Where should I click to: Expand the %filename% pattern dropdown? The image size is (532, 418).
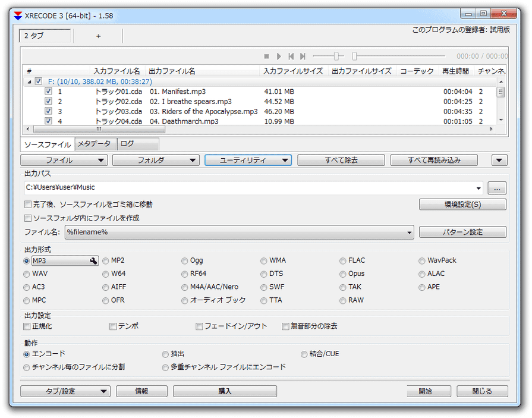point(409,232)
